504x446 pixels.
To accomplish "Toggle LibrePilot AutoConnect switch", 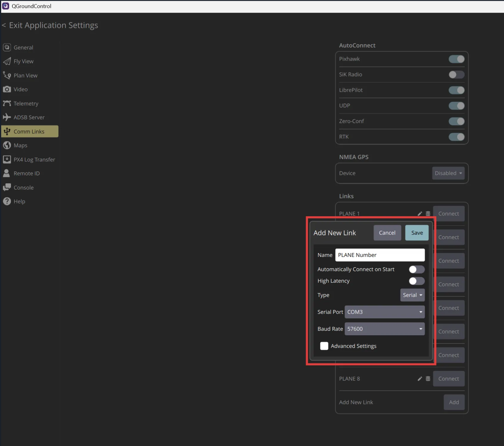I will (x=456, y=90).
